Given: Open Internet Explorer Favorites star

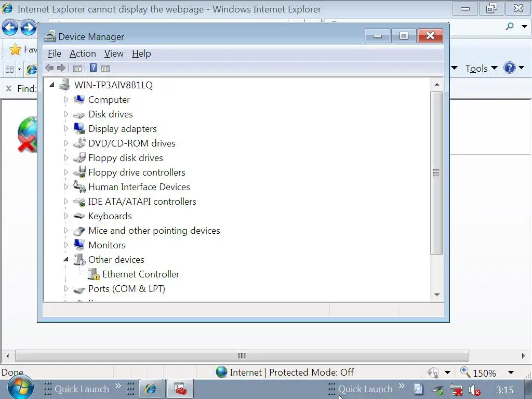Looking at the screenshot, I should tap(15, 49).
